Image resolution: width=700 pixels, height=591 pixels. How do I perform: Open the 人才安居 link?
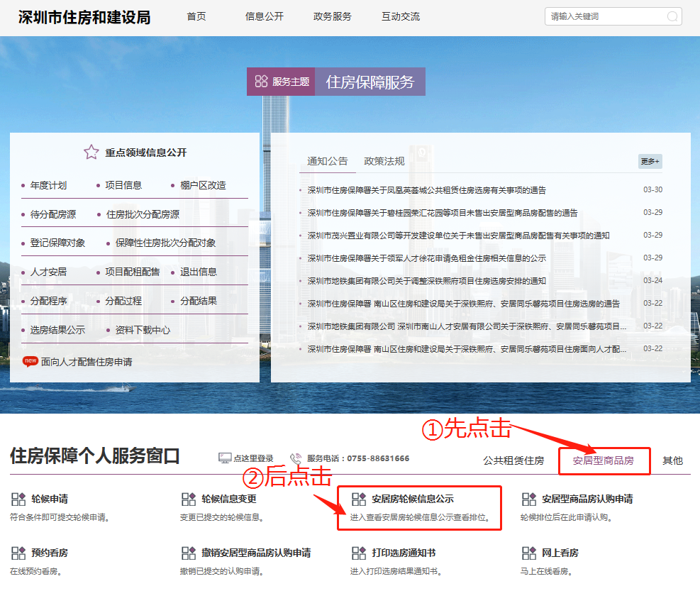click(48, 272)
